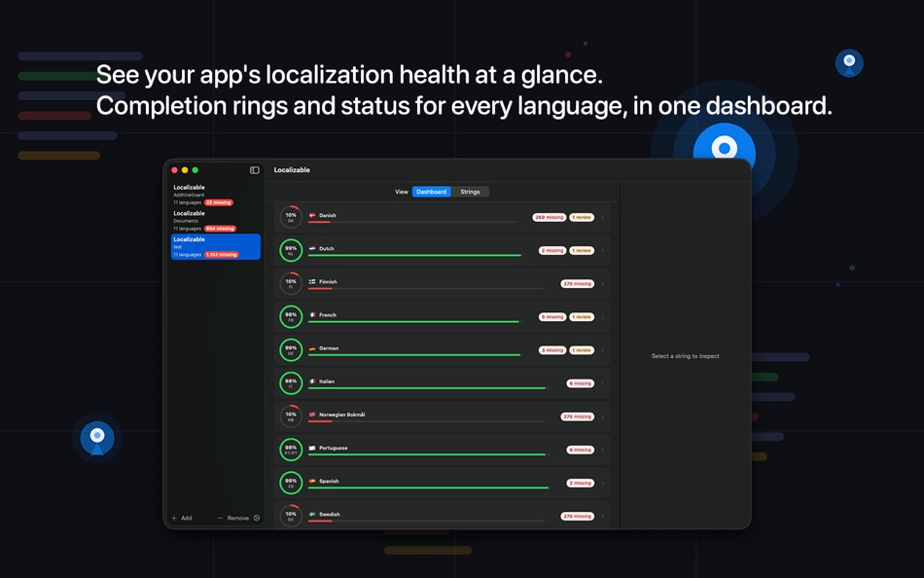Click German 1 review badge

pos(582,350)
